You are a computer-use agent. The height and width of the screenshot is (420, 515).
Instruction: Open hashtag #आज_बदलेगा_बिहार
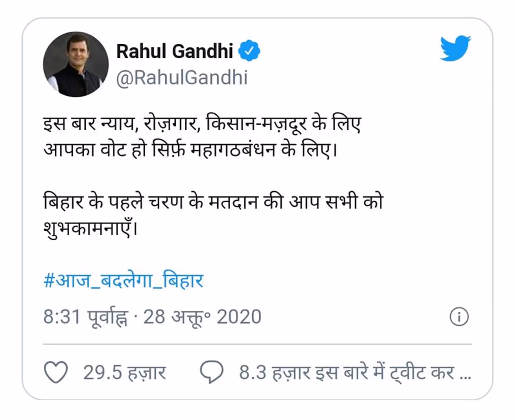click(x=123, y=281)
